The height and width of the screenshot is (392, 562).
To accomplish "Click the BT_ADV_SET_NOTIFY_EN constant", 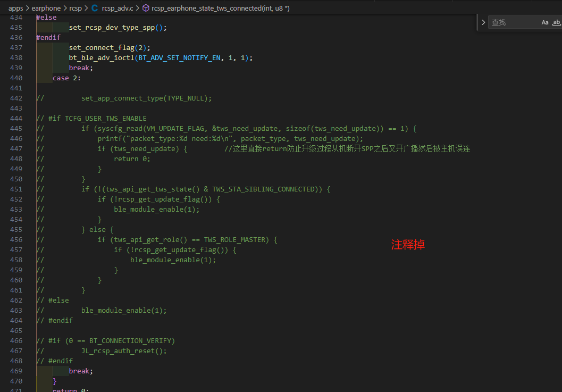I will (x=180, y=58).
